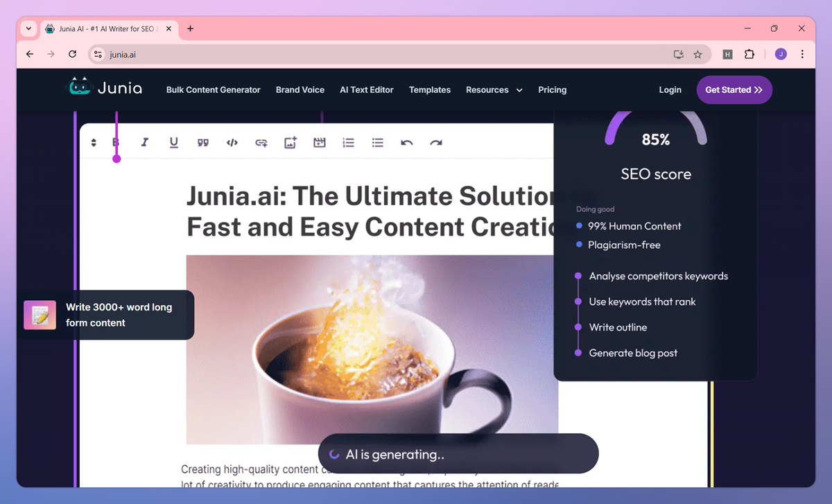Open the text style up-down selector

click(x=94, y=143)
